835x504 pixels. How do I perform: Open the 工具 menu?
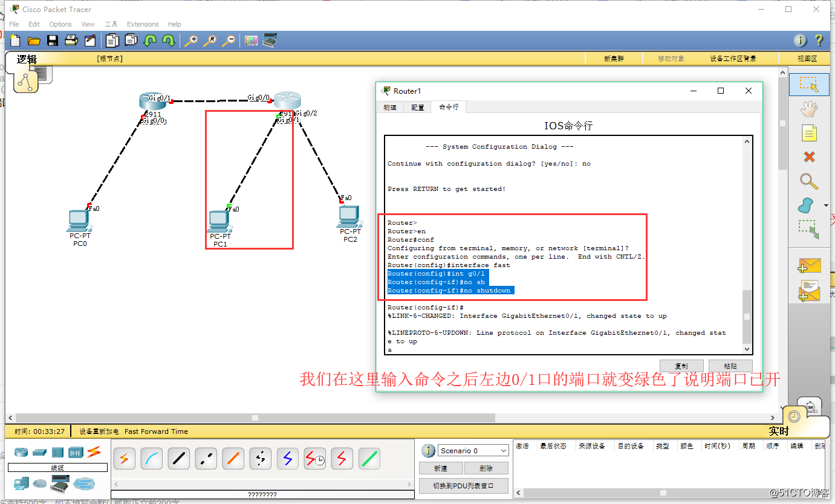[x=111, y=24]
